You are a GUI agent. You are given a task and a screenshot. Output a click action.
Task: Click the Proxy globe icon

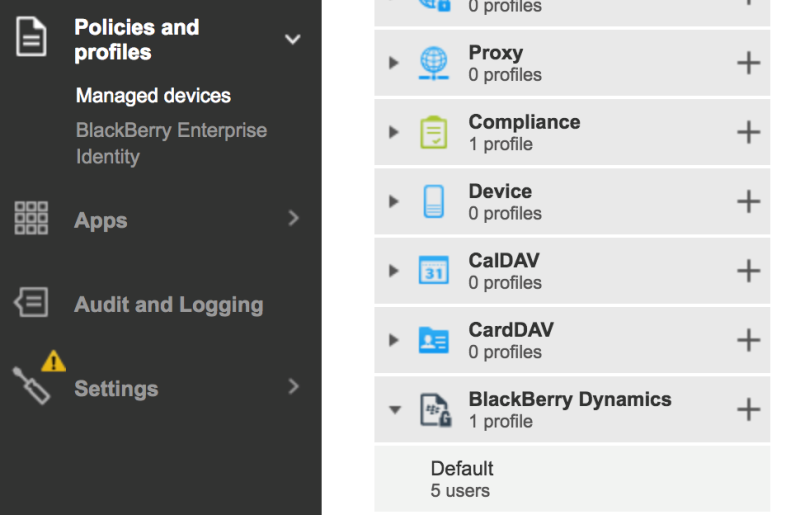point(434,63)
